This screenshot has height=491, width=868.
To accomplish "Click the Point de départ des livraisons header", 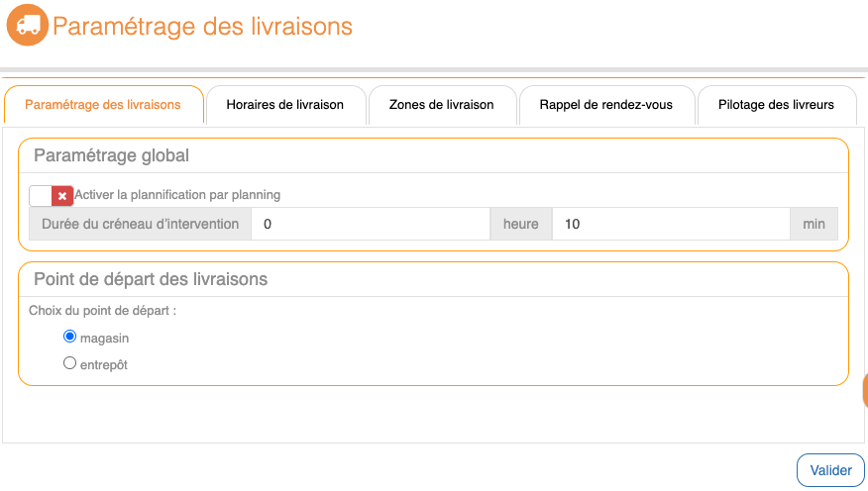I will 151,279.
